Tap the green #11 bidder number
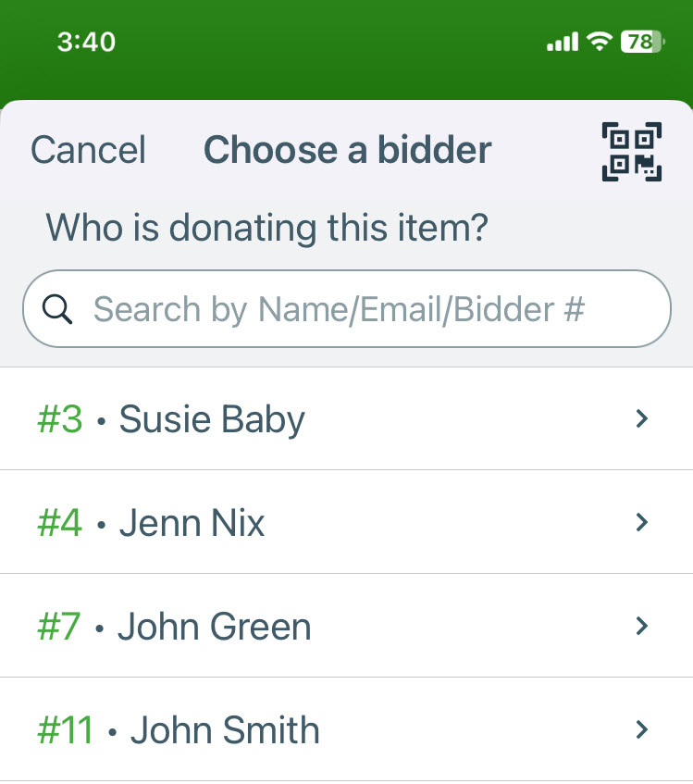The image size is (693, 784). click(x=66, y=730)
